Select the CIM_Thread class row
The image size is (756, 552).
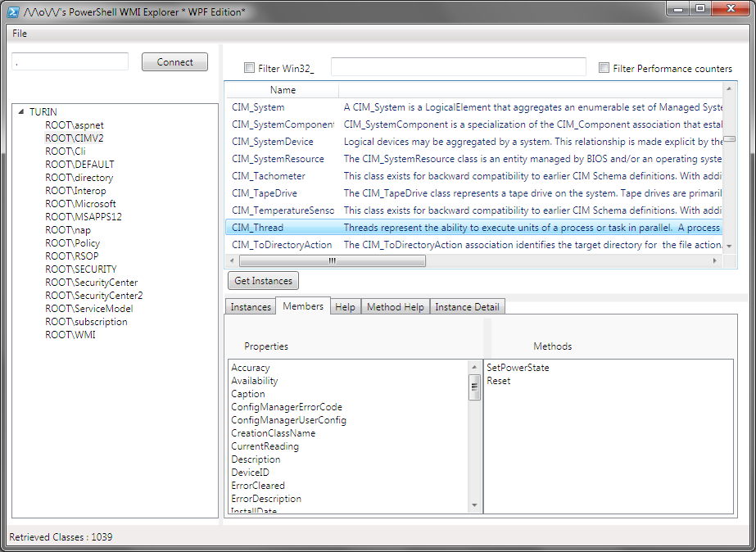474,228
